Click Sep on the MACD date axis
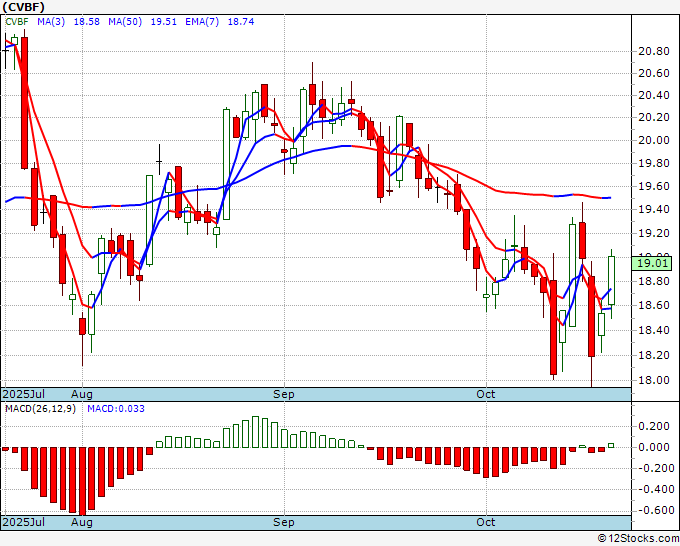Viewport: 680px width, 546px height. tap(284, 522)
